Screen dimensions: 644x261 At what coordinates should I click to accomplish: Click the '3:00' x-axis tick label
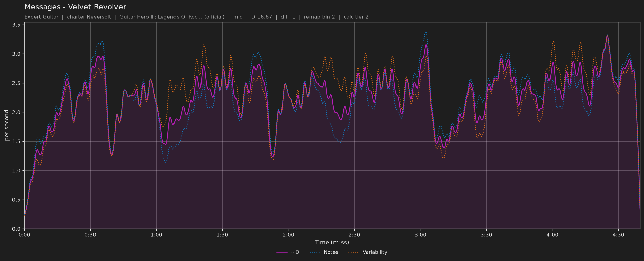[420, 235]
